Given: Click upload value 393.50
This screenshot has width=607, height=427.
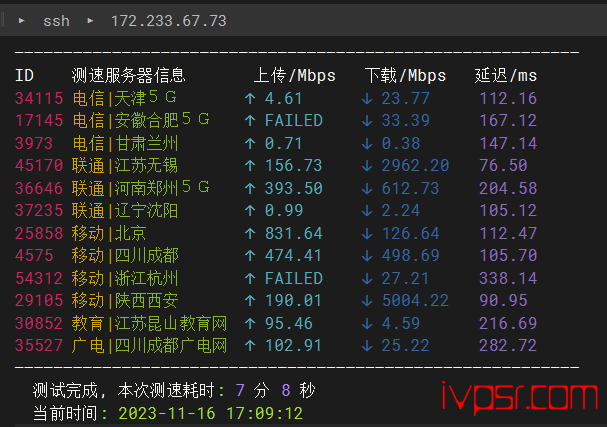Looking at the screenshot, I should click(293, 188).
